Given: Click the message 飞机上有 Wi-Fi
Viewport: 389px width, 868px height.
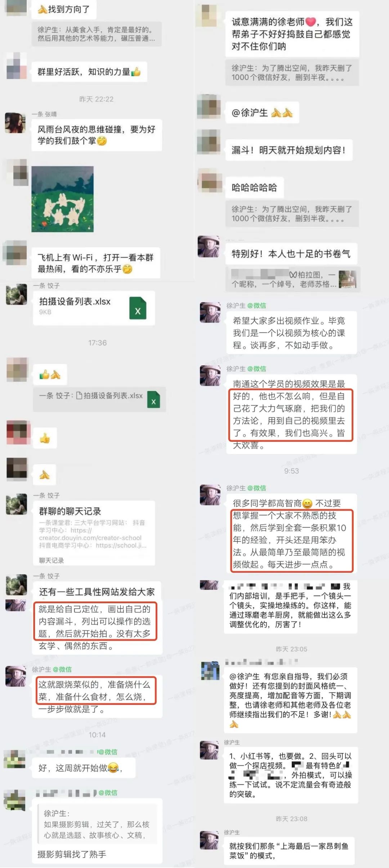Looking at the screenshot, I should [96, 263].
